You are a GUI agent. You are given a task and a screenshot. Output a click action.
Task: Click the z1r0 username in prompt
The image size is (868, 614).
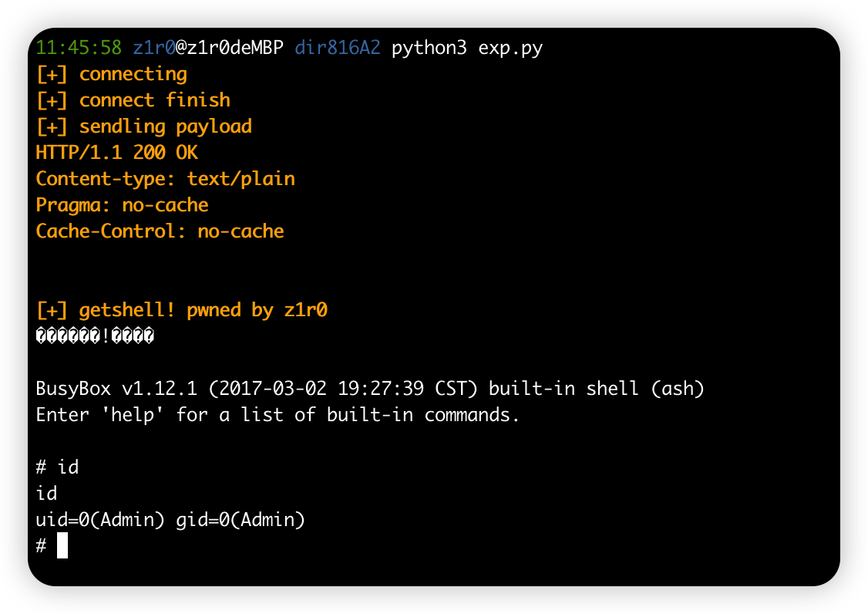click(154, 48)
